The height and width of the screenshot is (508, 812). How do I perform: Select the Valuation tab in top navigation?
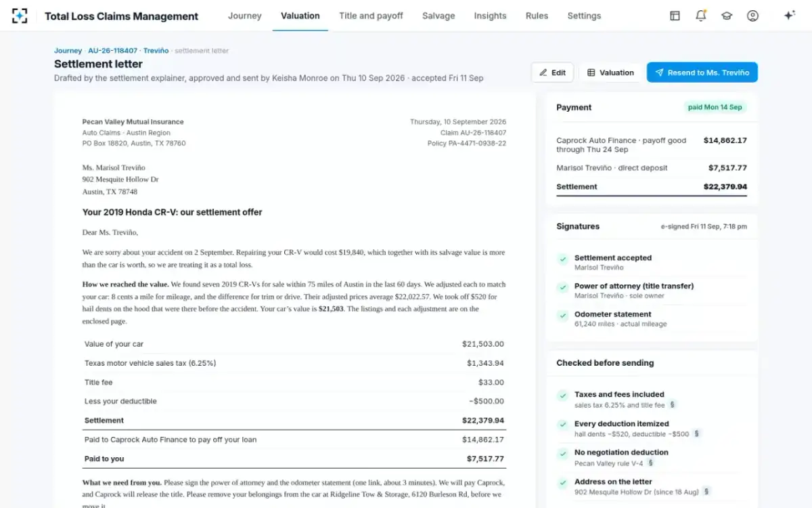click(300, 16)
